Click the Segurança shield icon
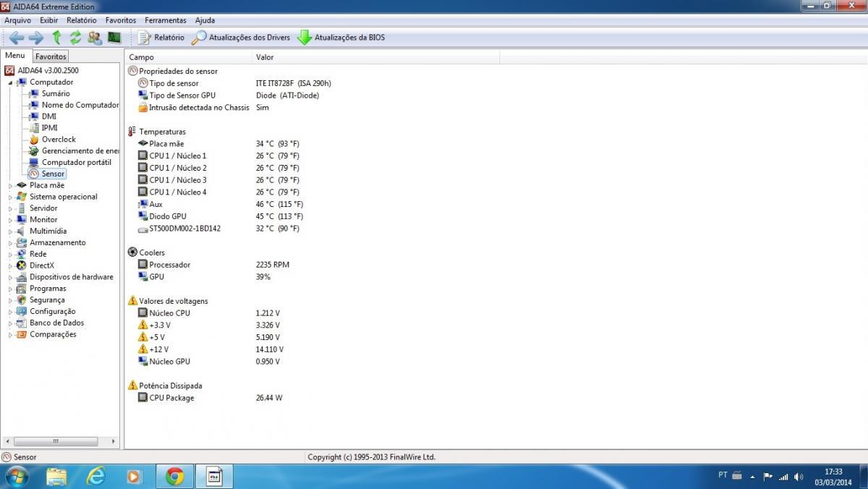This screenshot has width=868, height=489. (22, 300)
